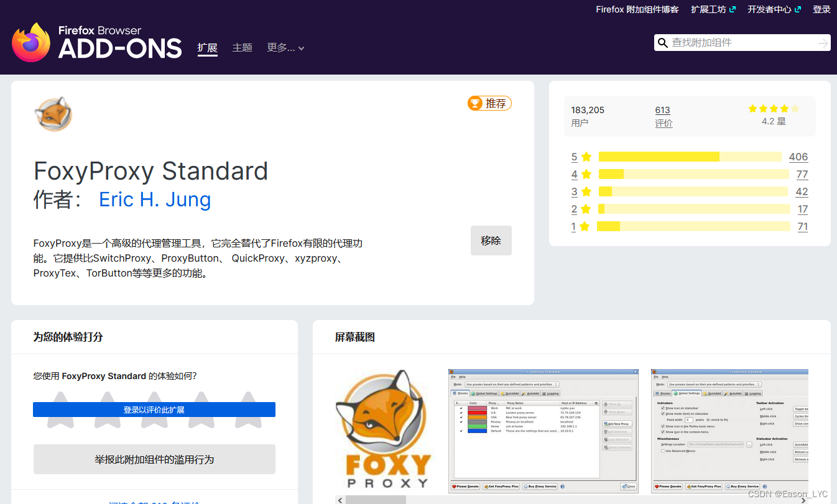Click the 查找附加组件 search field
Screen dimensions: 837x504
tap(742, 43)
